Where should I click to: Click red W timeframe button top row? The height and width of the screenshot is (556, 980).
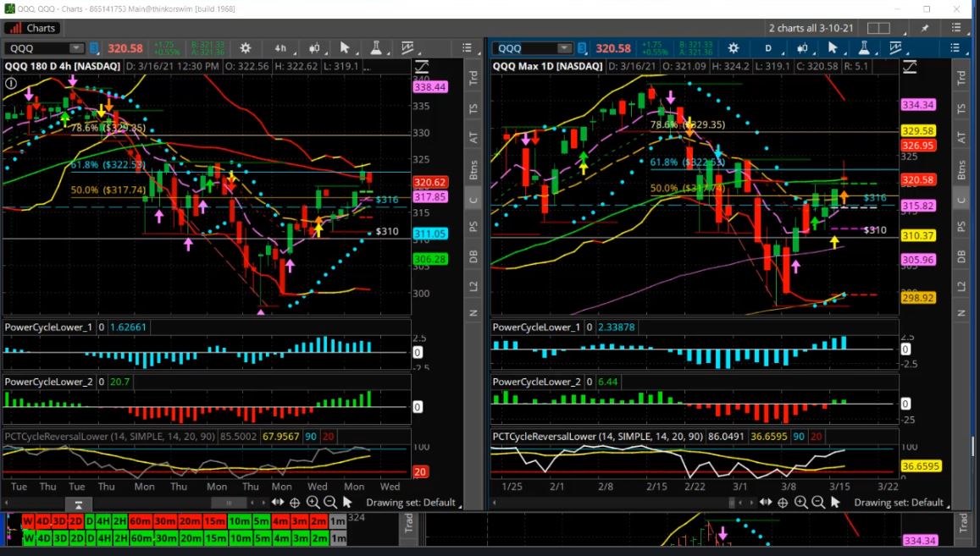[x=27, y=521]
